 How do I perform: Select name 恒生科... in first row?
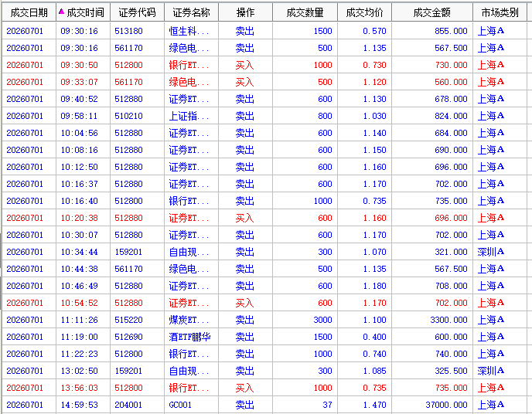pos(189,31)
